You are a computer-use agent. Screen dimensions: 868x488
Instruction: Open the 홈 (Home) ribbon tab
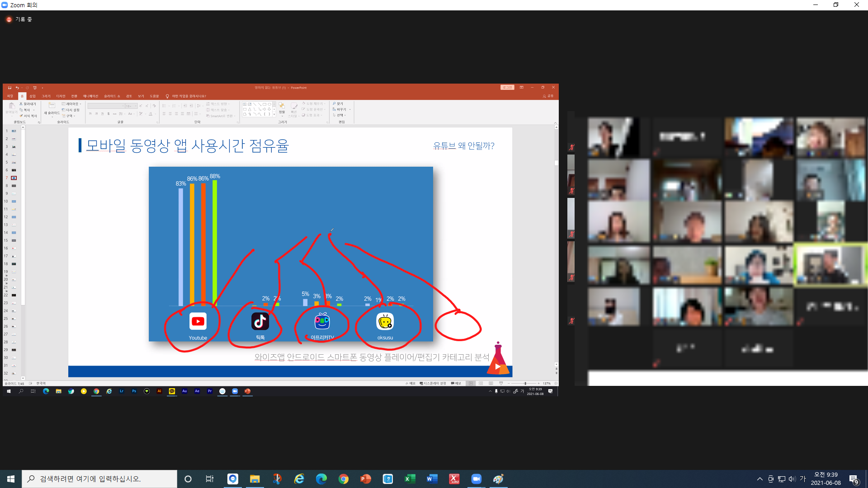[22, 96]
